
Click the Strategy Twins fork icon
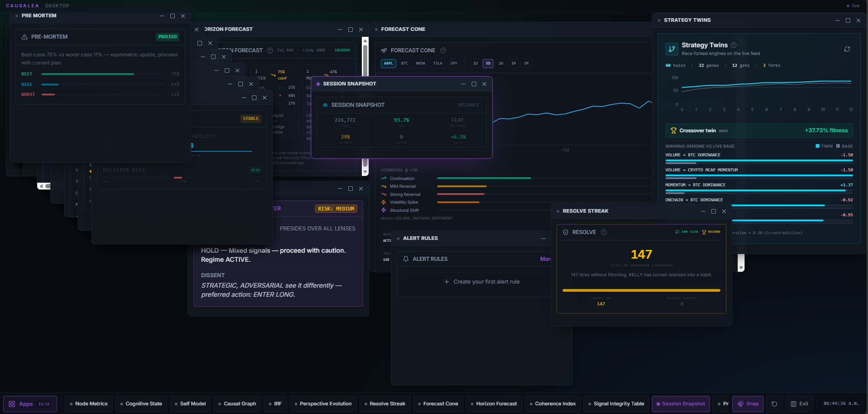(672, 49)
